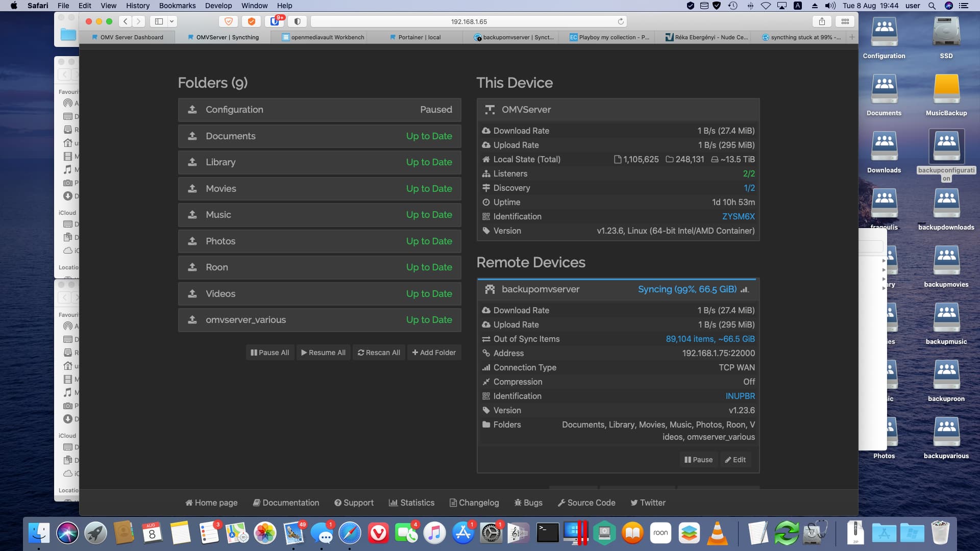Switch to Portainer local tab
The height and width of the screenshot is (551, 980).
[414, 37]
